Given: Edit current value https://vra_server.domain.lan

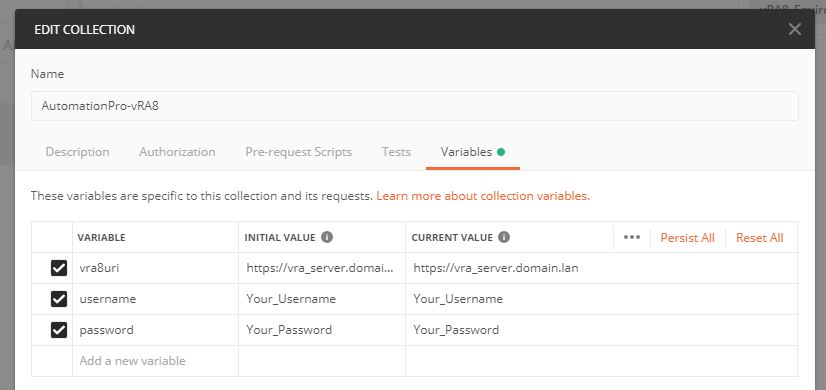Looking at the screenshot, I should (x=602, y=268).
